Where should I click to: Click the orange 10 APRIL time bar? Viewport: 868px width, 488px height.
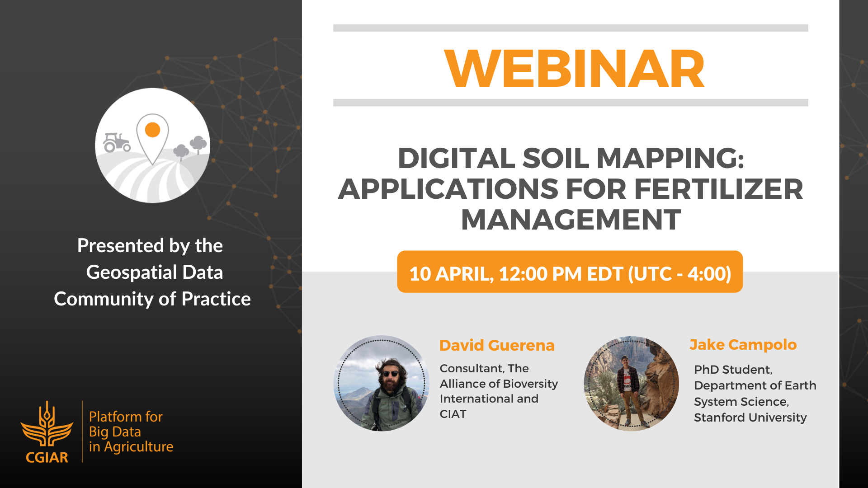pyautogui.click(x=569, y=273)
